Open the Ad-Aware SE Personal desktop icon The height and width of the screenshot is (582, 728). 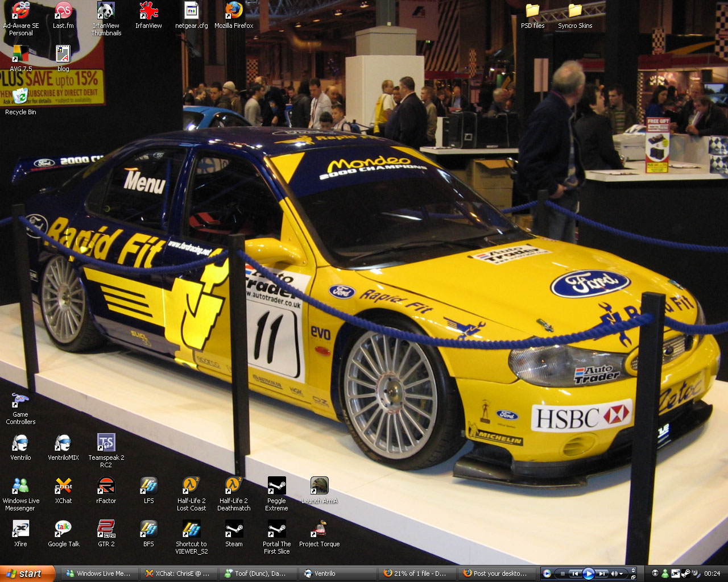21,19
